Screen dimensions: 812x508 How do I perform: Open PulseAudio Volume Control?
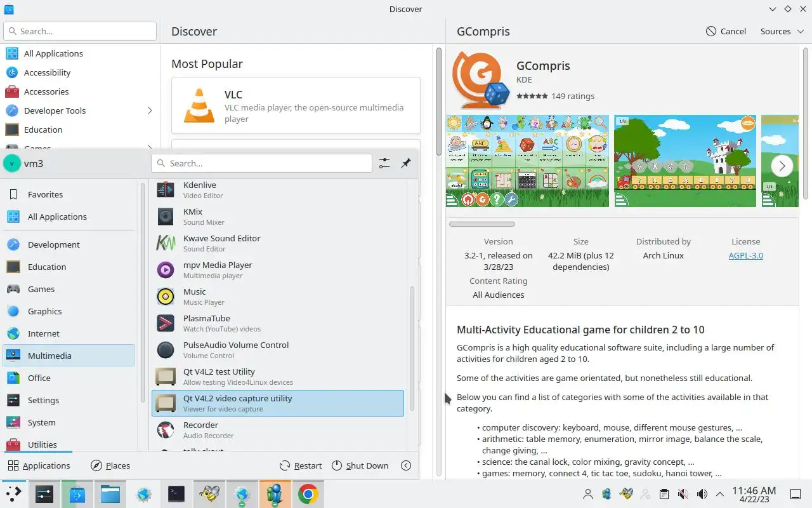[x=278, y=350]
